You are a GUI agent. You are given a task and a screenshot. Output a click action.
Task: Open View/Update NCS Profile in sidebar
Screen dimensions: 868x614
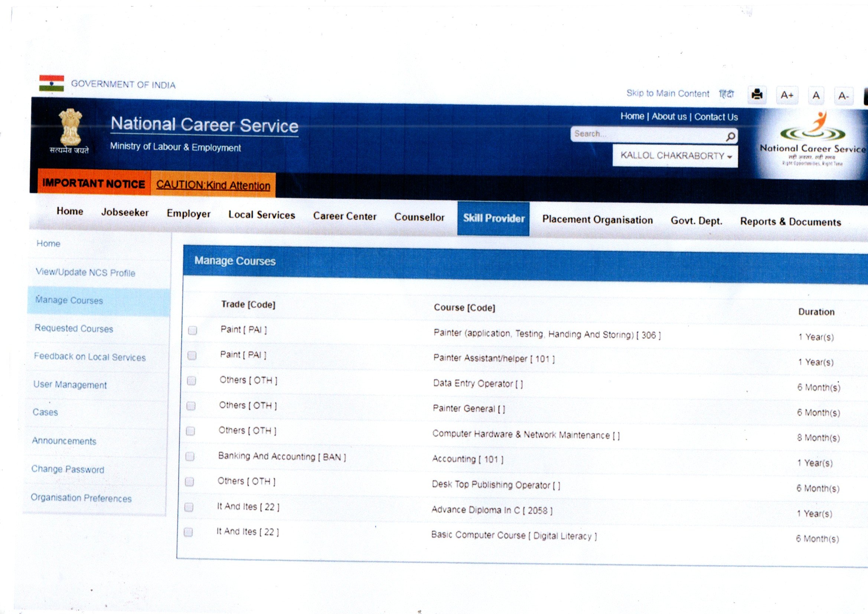85,272
